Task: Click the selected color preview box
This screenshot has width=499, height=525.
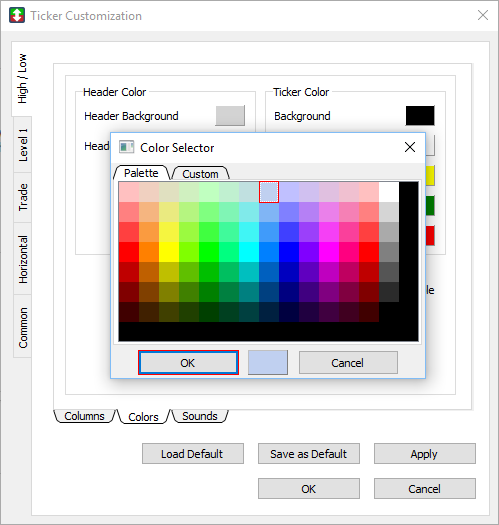Action: (x=268, y=363)
